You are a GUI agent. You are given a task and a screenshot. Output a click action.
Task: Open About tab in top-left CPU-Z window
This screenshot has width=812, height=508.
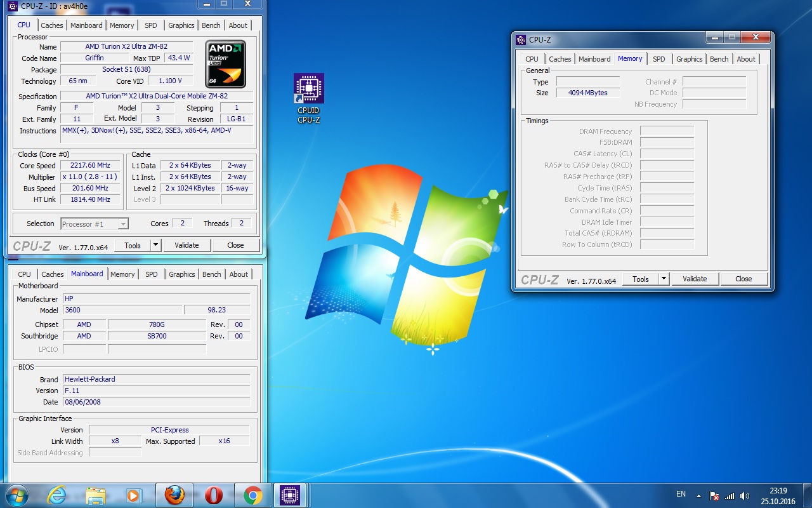pos(239,25)
